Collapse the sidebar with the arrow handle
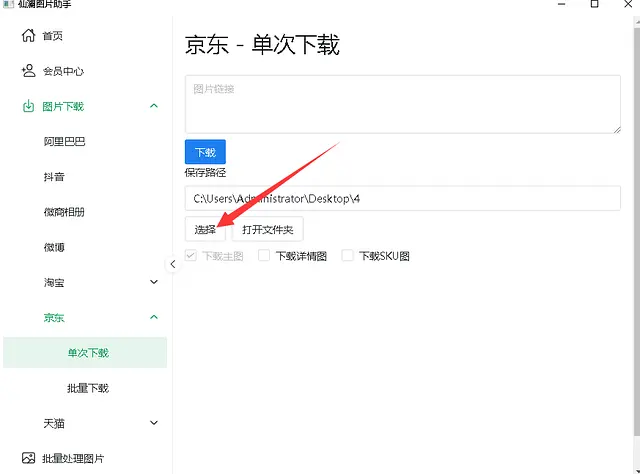 tap(173, 264)
